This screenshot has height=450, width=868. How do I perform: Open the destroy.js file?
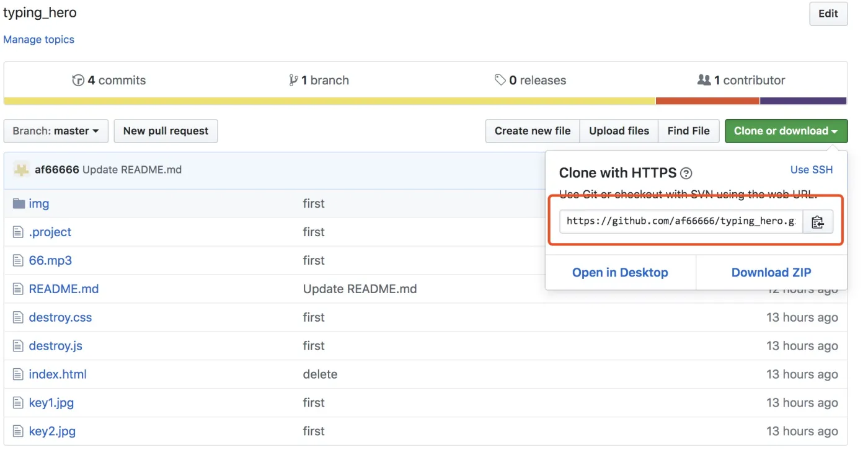point(56,346)
